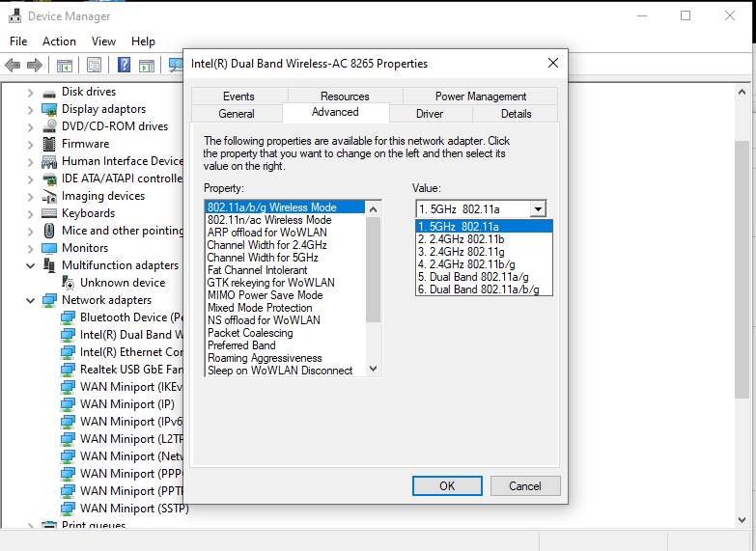Close the Wireless-AC 8265 Properties dialog
This screenshot has width=756, height=551.
tap(553, 63)
